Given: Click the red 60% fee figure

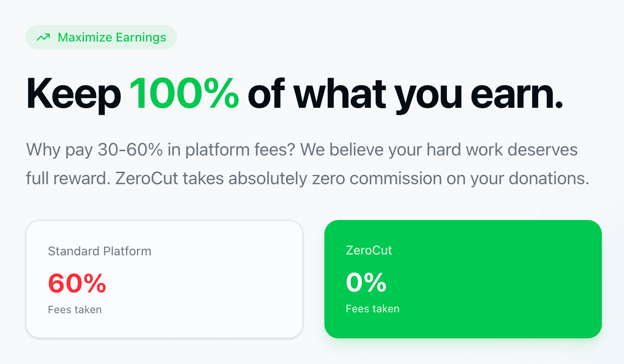Looking at the screenshot, I should point(77,283).
